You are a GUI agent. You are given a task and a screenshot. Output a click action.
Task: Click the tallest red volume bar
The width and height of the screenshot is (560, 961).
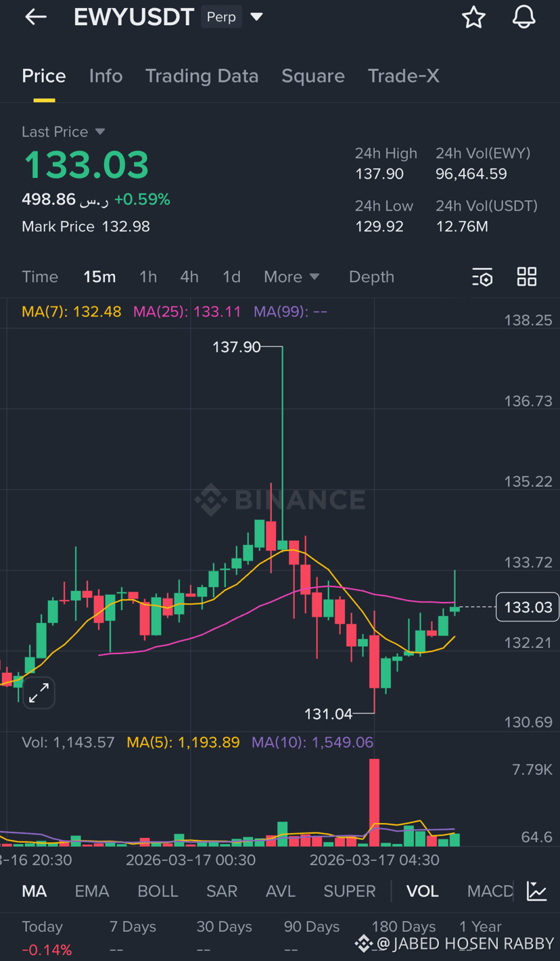[x=374, y=802]
